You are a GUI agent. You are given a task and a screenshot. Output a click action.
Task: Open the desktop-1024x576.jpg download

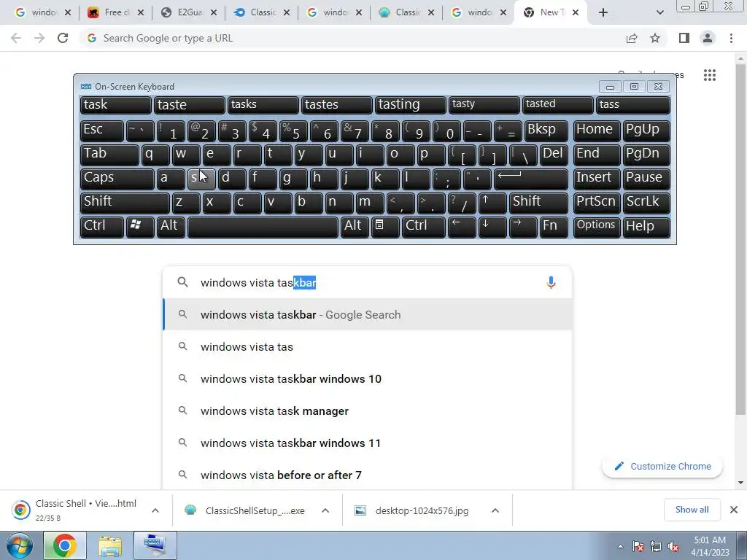click(422, 510)
